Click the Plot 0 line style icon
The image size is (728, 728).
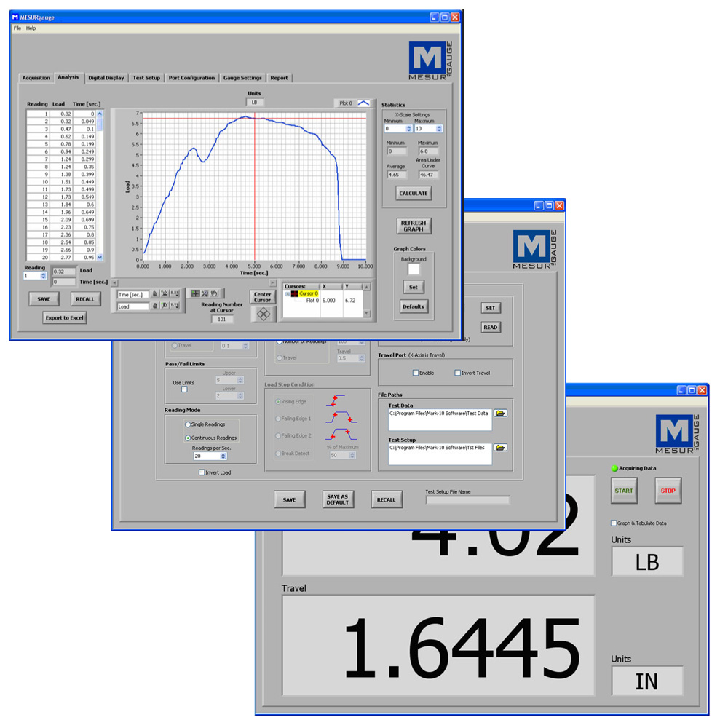pos(363,103)
